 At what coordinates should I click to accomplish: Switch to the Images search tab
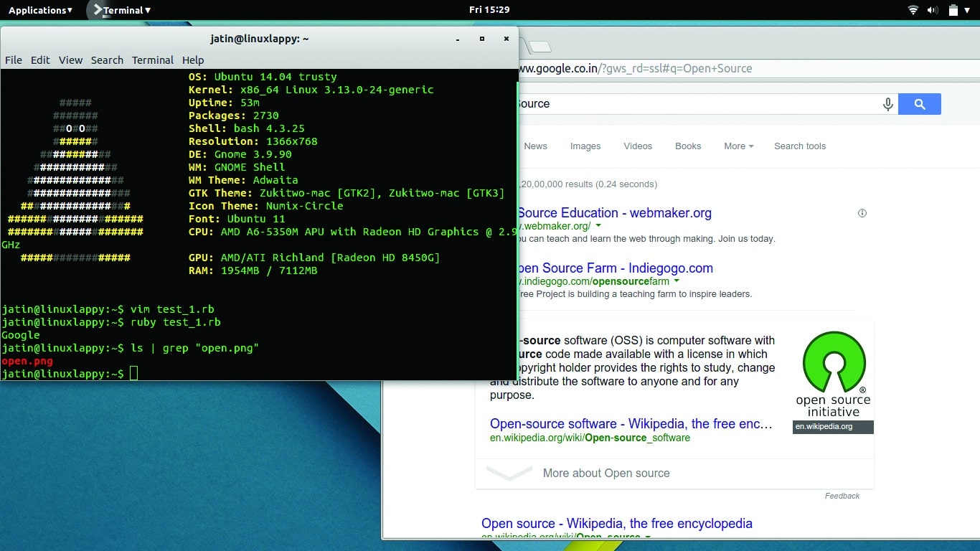coord(585,146)
